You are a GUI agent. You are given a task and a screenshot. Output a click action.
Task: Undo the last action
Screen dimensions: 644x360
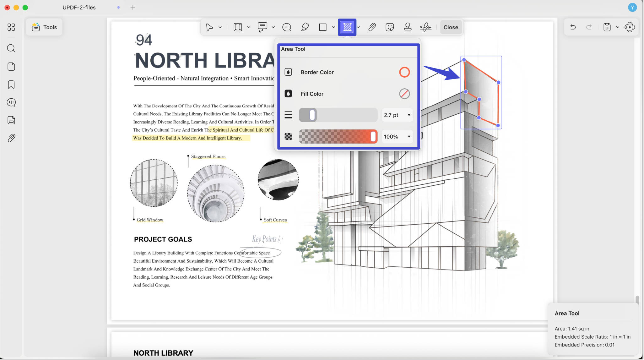click(x=573, y=27)
